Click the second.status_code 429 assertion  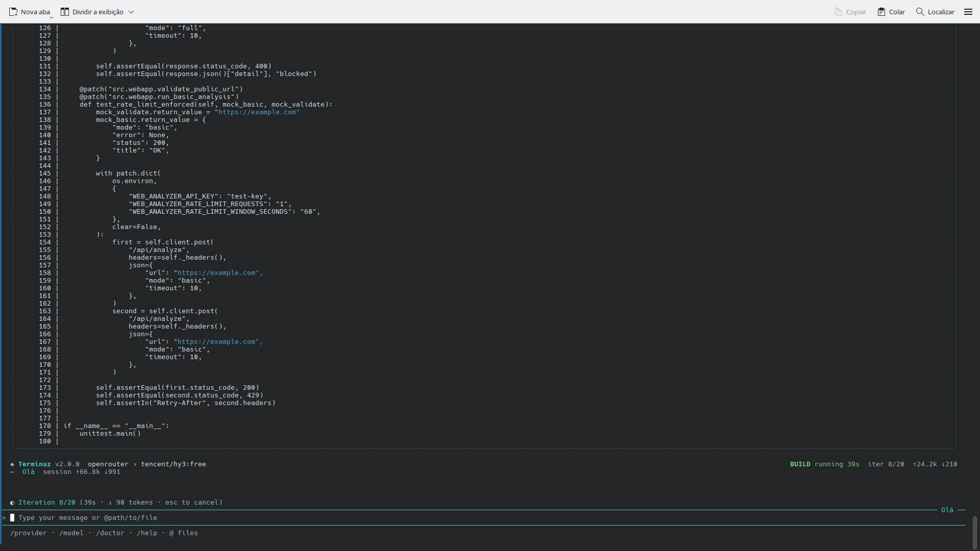click(x=180, y=395)
